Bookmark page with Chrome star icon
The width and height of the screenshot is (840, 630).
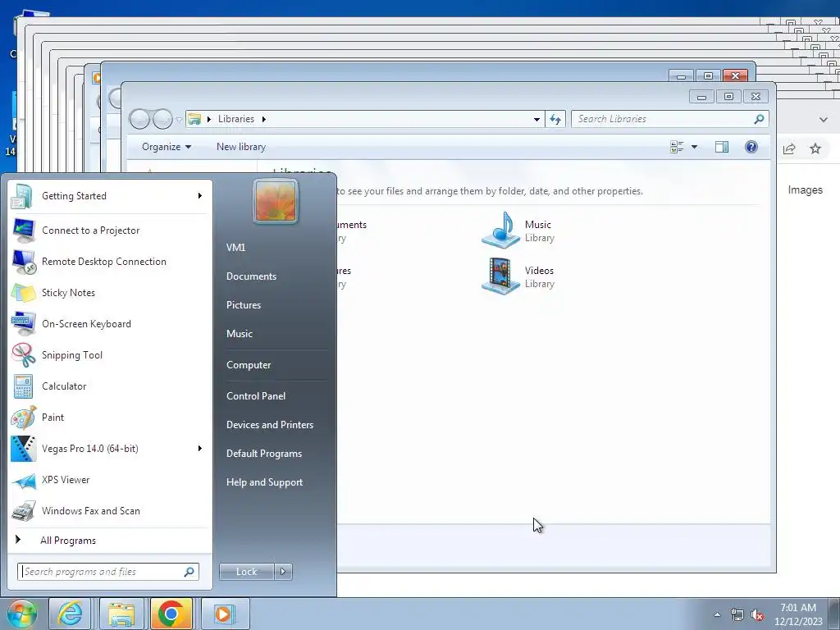coord(815,148)
